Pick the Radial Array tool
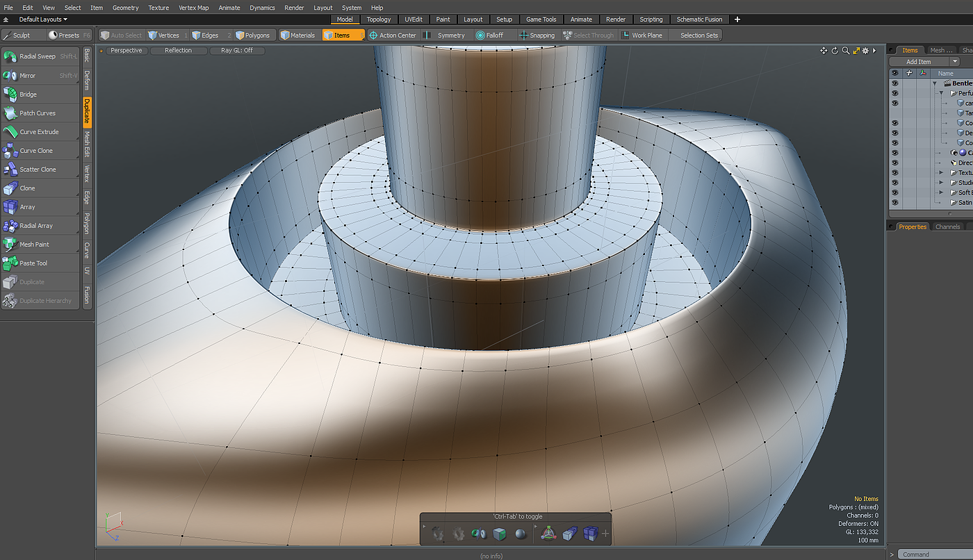The height and width of the screenshot is (560, 973). tap(36, 226)
